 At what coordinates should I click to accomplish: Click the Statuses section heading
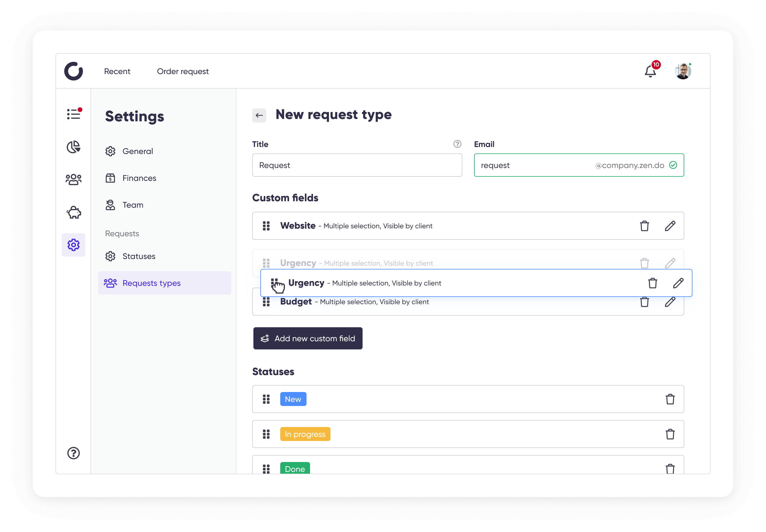pos(273,372)
